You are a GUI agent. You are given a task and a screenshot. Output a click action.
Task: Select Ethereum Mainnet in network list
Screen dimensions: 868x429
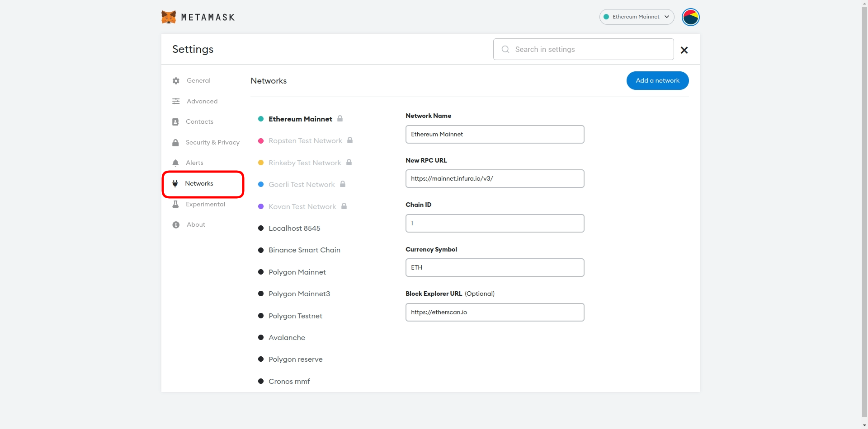click(300, 119)
